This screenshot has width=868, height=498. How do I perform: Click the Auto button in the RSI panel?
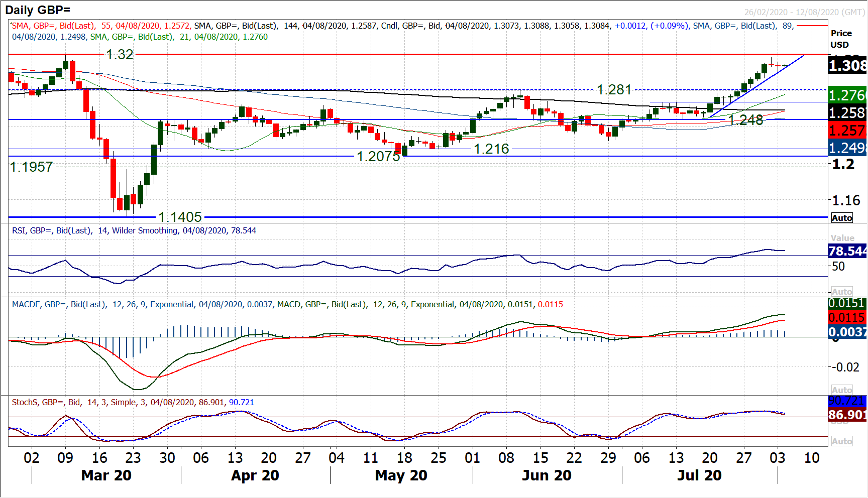pos(842,292)
